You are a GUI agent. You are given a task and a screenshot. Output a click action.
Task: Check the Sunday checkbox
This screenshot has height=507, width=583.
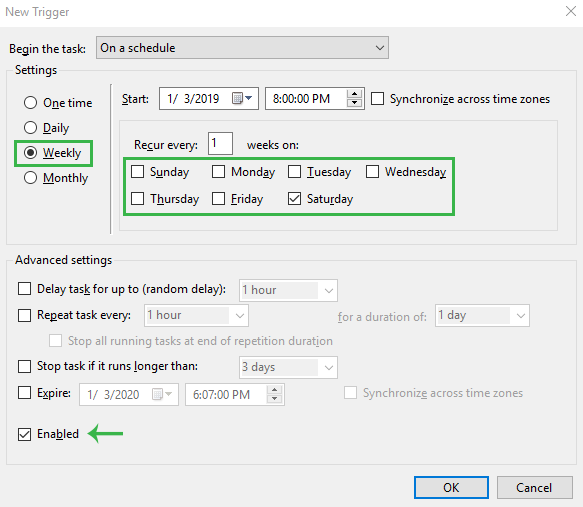(138, 172)
